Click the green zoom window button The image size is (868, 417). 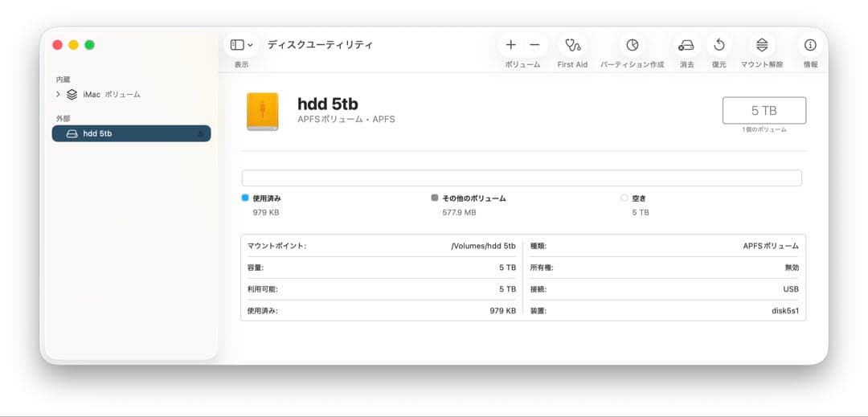coord(90,45)
